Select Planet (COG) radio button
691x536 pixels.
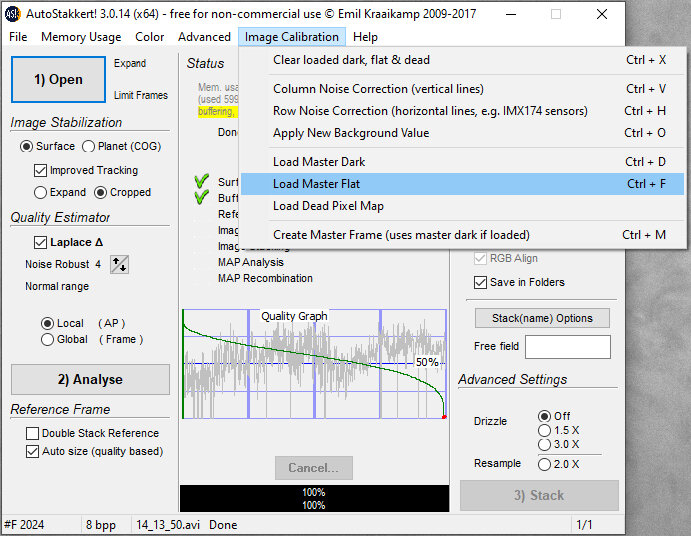tap(89, 146)
